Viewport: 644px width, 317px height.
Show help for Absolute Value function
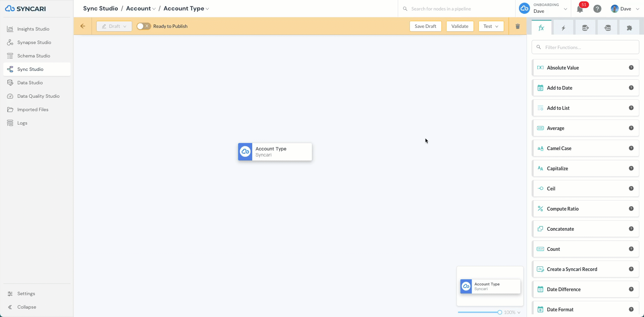click(x=631, y=67)
